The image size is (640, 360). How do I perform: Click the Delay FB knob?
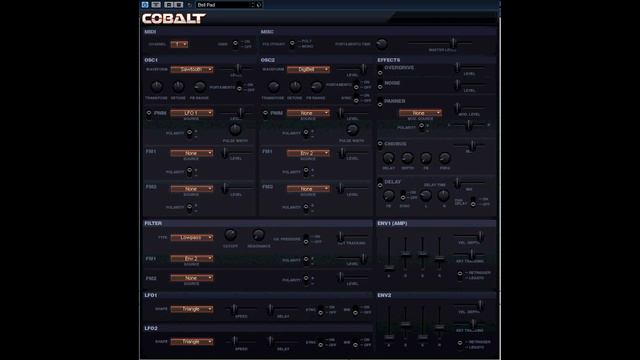point(389,196)
